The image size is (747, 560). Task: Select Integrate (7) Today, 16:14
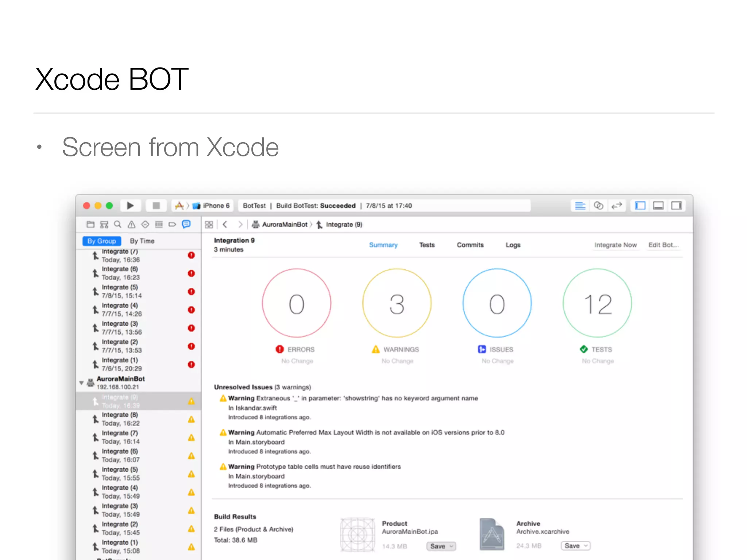coord(139,437)
